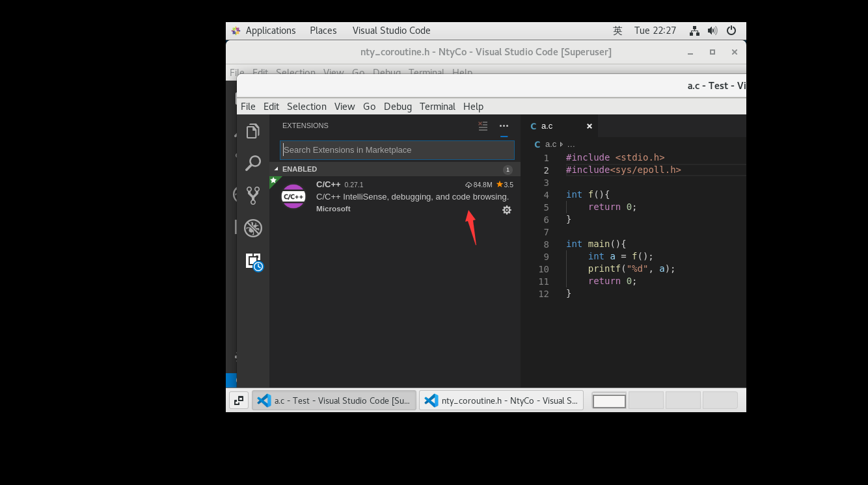Select the Debug icon in the activity bar
The image size is (868, 485).
253,228
